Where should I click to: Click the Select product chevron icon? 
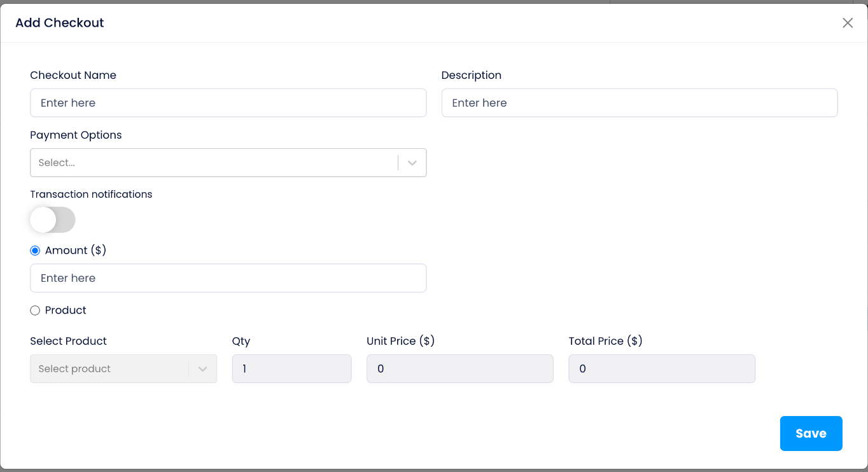203,369
